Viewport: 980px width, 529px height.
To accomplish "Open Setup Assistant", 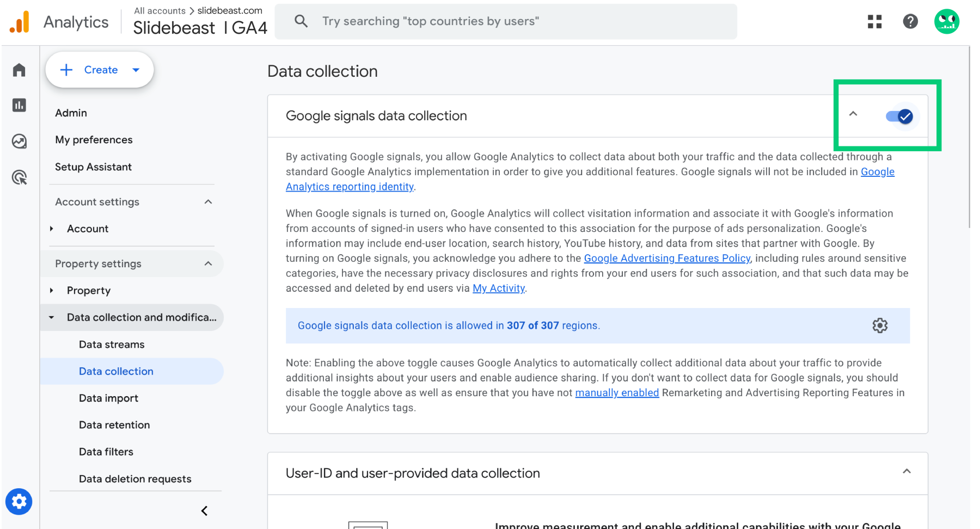I will (x=93, y=167).
